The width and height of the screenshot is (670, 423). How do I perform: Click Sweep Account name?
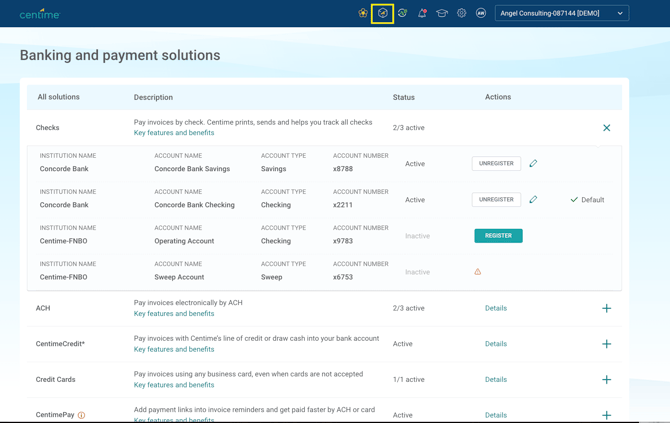(179, 277)
